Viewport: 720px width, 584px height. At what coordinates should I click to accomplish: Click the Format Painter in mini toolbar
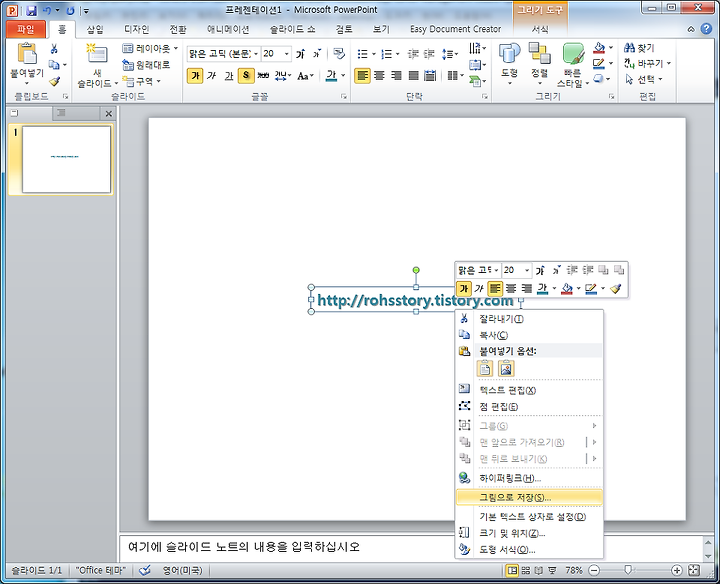616,288
